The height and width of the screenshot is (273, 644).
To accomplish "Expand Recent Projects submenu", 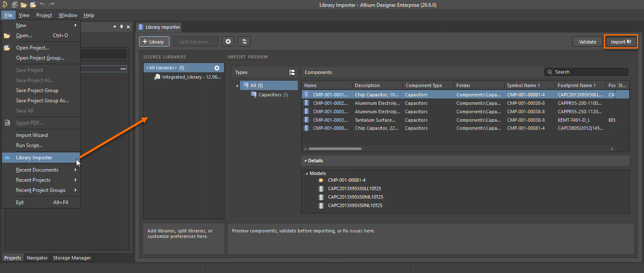I will (41, 180).
